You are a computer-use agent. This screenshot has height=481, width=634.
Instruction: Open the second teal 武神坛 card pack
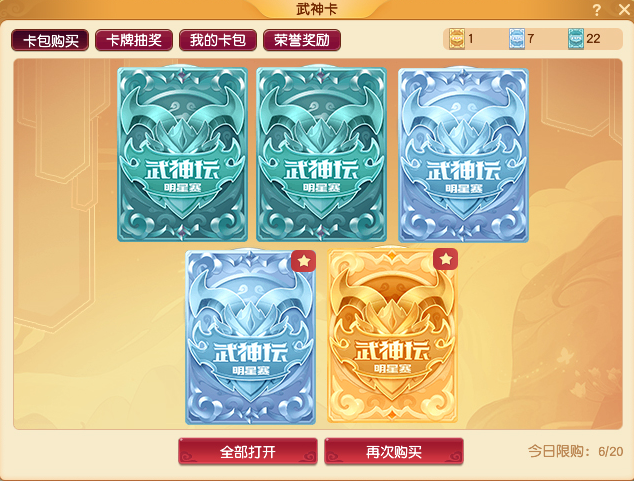(x=321, y=154)
